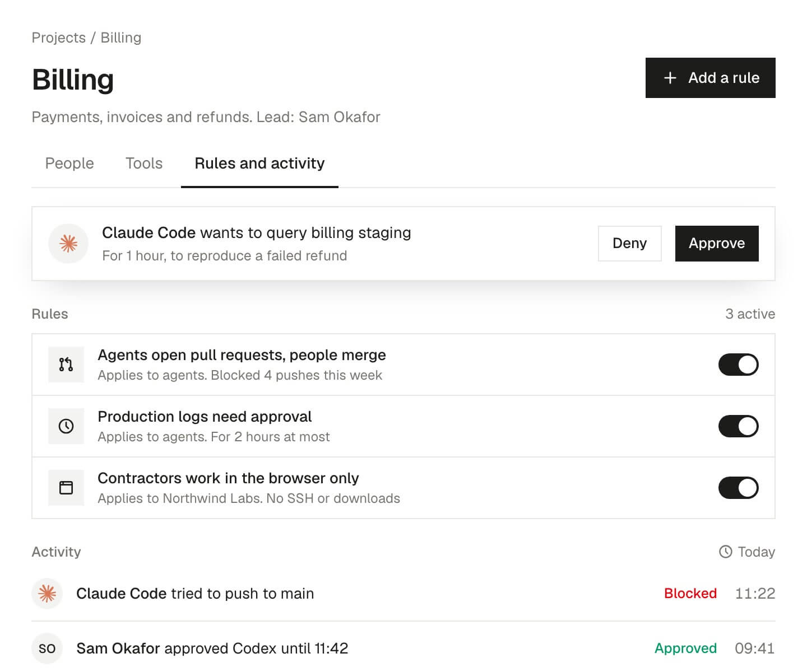Deny the Claude Code staging request

point(629,244)
